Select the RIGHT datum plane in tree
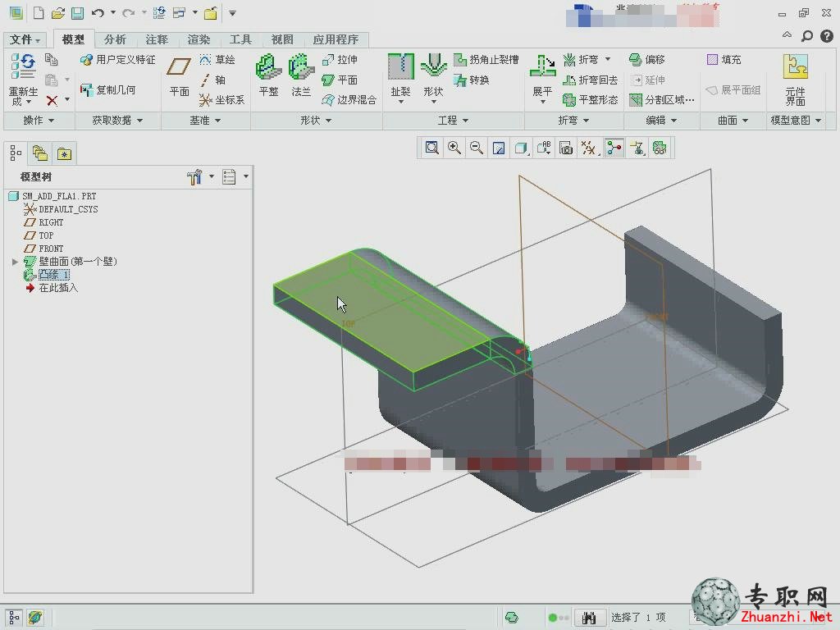 51,222
